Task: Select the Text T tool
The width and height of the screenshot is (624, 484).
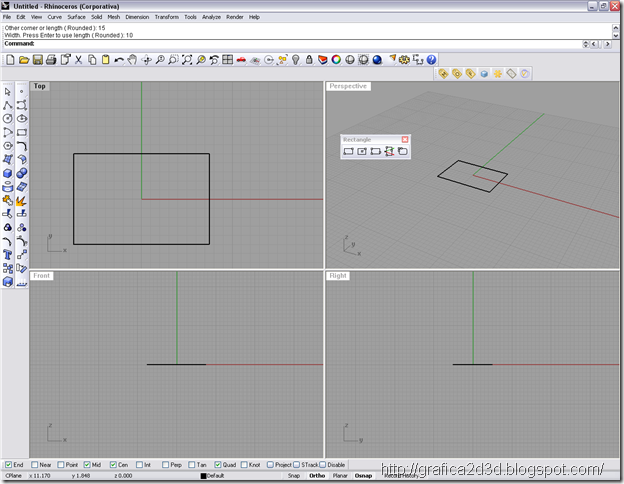Action: click(8, 255)
